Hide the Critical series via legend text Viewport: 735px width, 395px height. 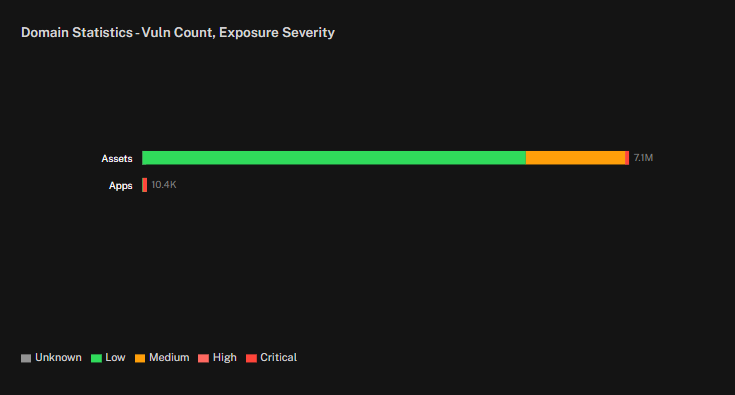[x=278, y=358]
